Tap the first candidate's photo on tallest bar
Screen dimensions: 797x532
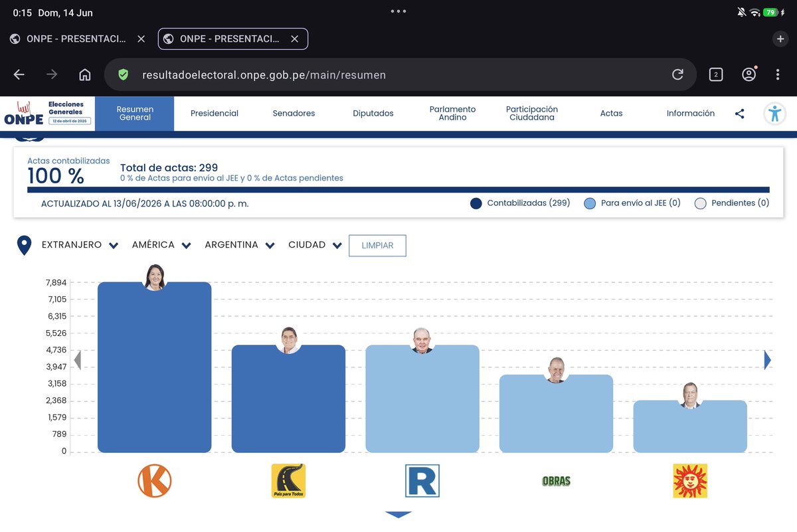coord(155,278)
